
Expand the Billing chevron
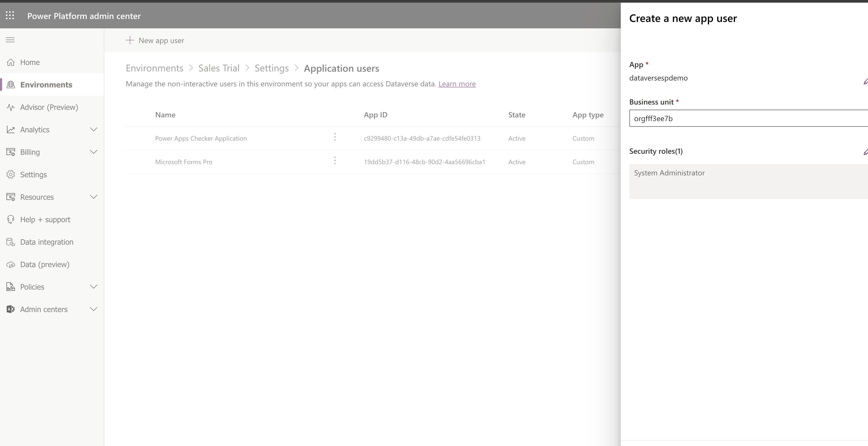click(94, 152)
